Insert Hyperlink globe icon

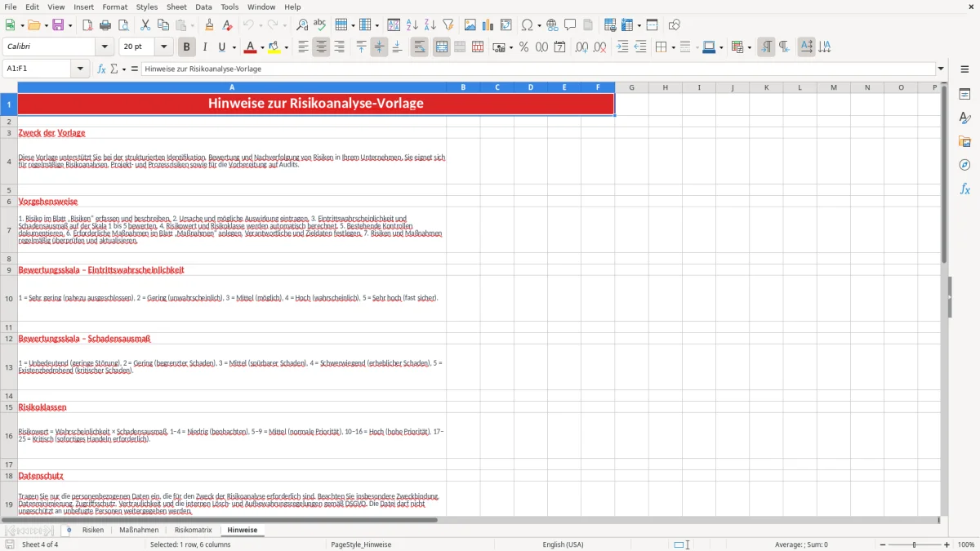552,25
